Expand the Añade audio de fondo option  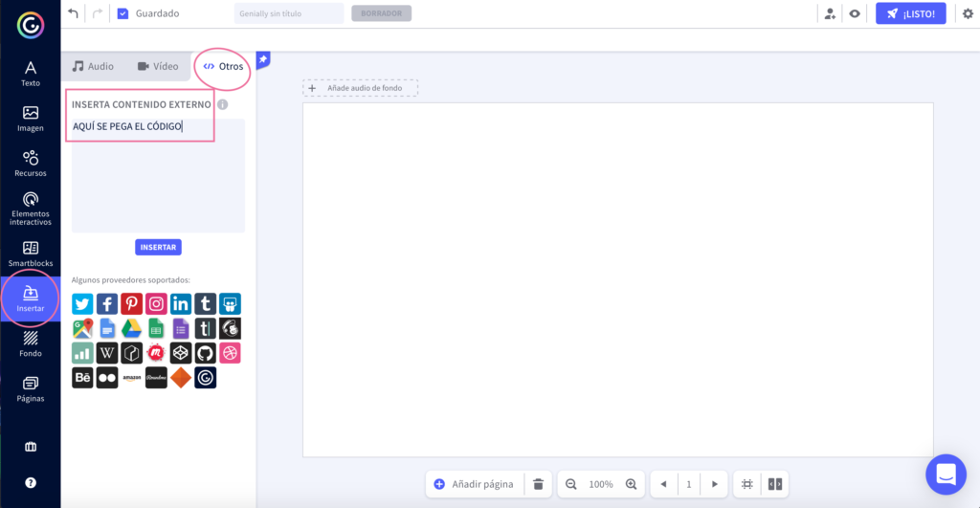[360, 88]
